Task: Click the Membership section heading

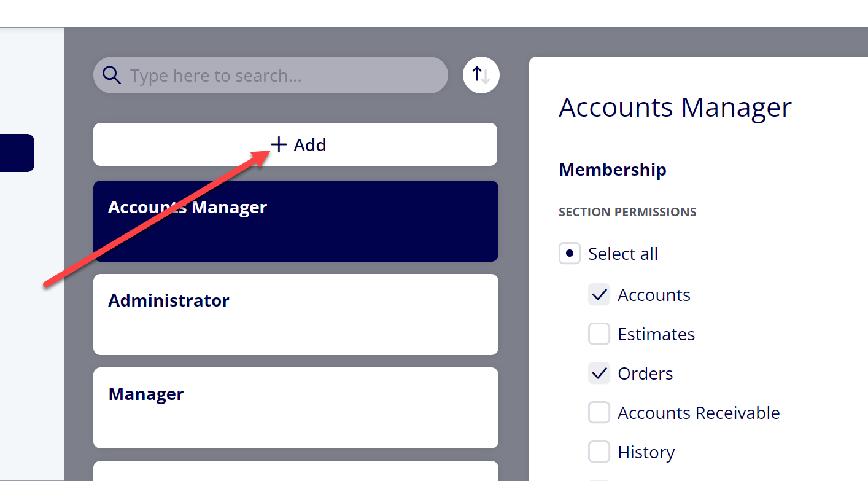Action: pos(613,170)
